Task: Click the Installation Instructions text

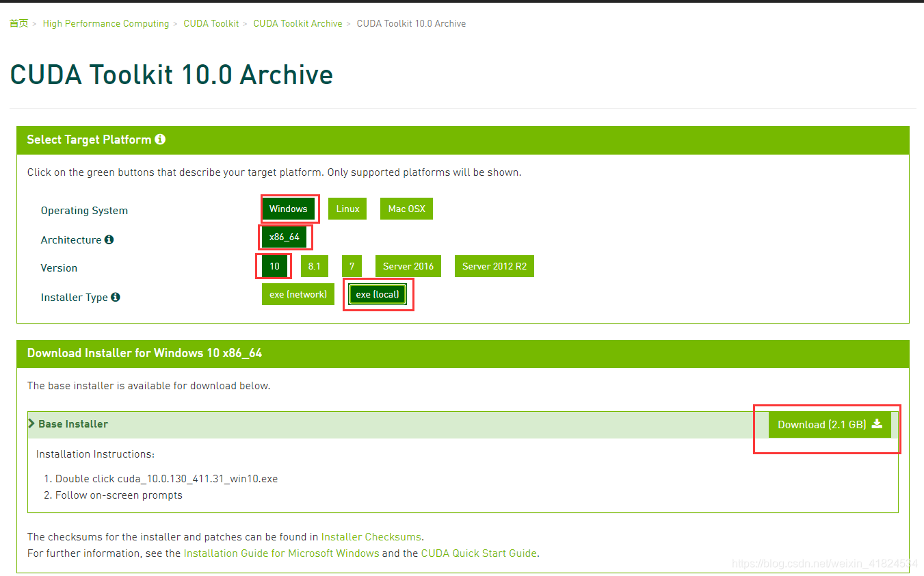Action: [x=96, y=454]
